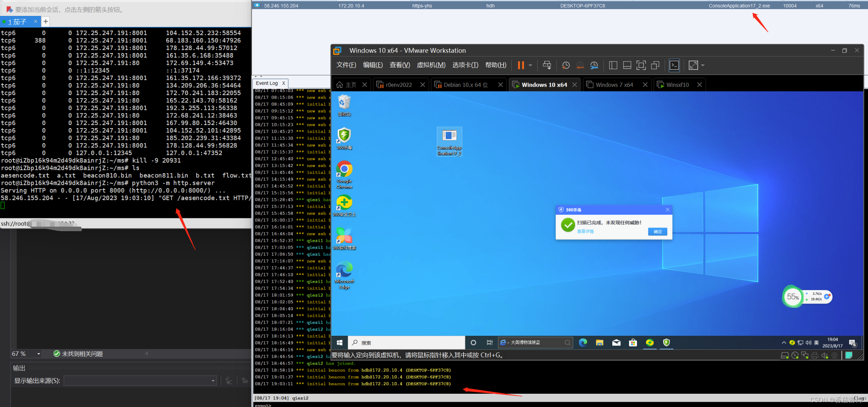This screenshot has width=868, height=407.
Task: Open 360 shield app on VM taskbar
Action: point(666,343)
